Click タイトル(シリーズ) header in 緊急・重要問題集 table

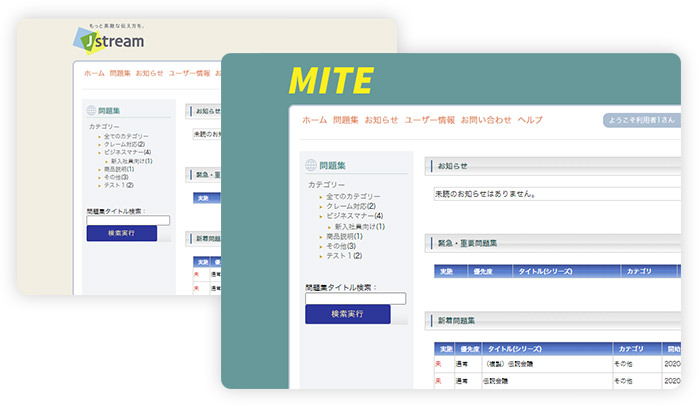click(x=567, y=271)
